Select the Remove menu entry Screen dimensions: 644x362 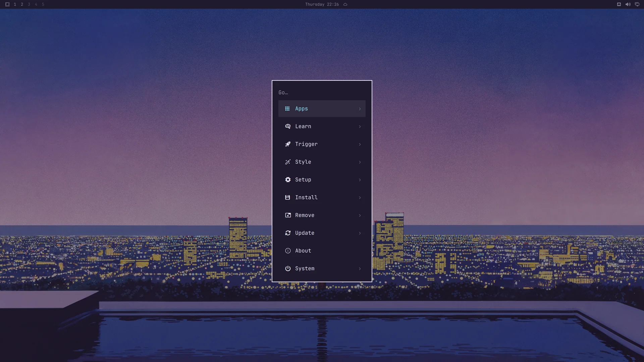pos(322,215)
